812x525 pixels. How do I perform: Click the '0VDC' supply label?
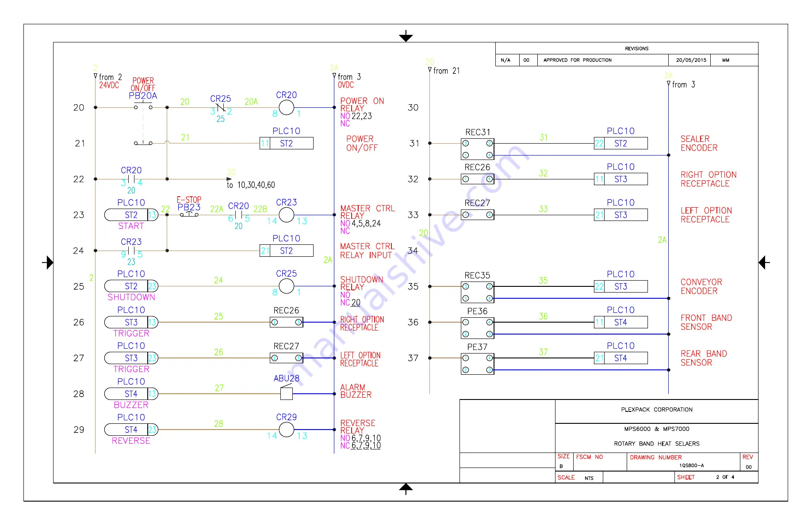[346, 85]
